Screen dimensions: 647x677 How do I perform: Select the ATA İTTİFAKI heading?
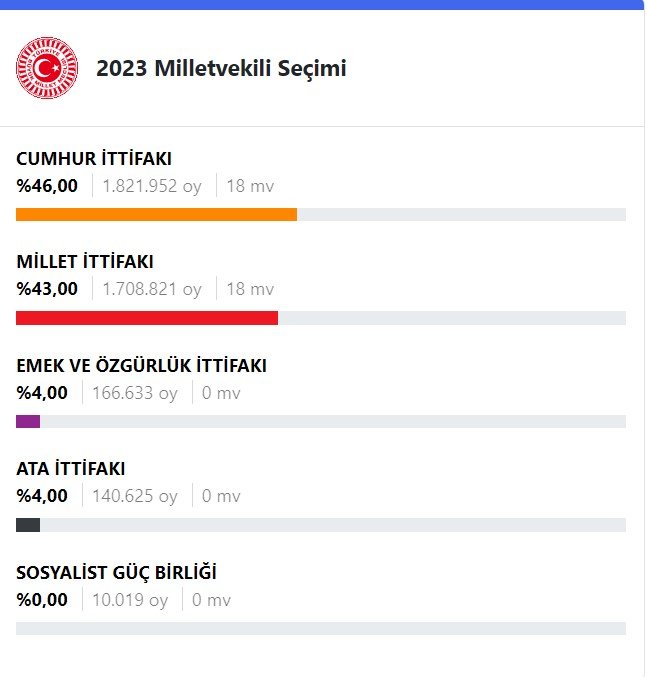[x=71, y=469]
